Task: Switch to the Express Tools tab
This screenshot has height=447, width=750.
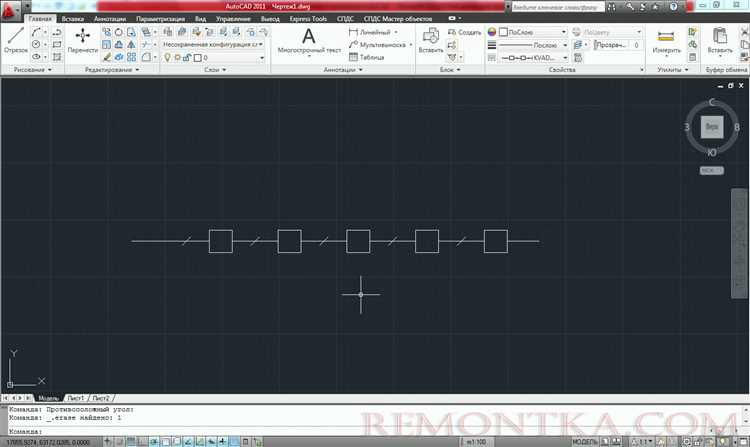Action: click(308, 19)
